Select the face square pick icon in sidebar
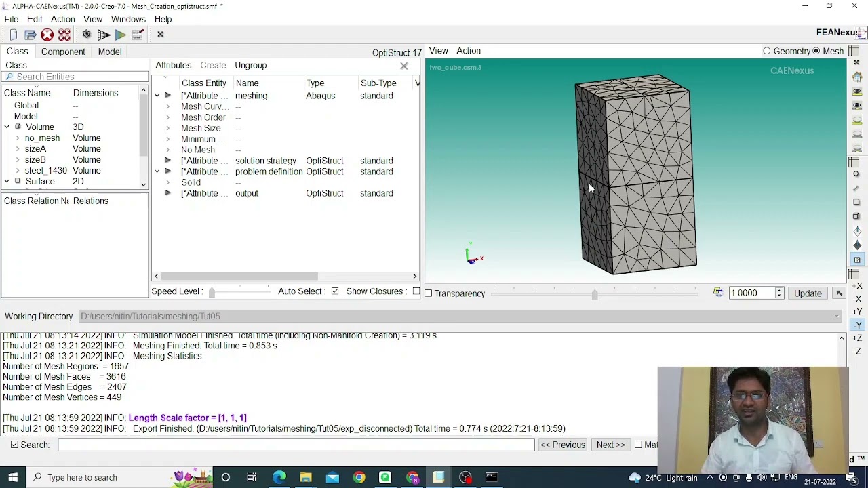This screenshot has height=488, width=868. [x=857, y=202]
